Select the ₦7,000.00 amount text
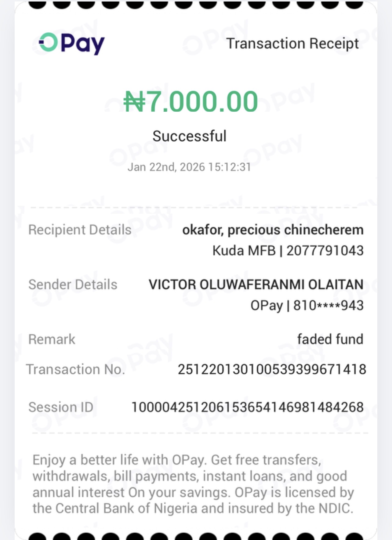This screenshot has height=540, width=392. click(191, 101)
